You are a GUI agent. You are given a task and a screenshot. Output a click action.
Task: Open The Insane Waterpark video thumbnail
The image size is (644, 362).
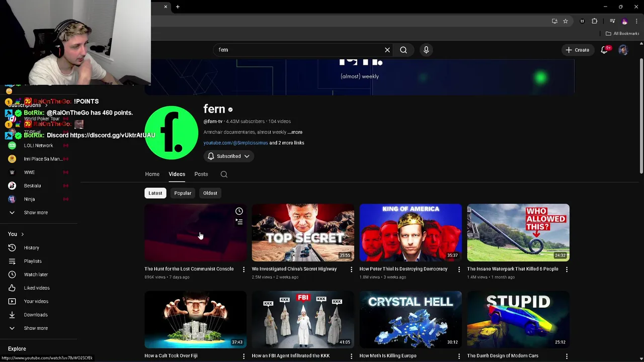pos(518,233)
